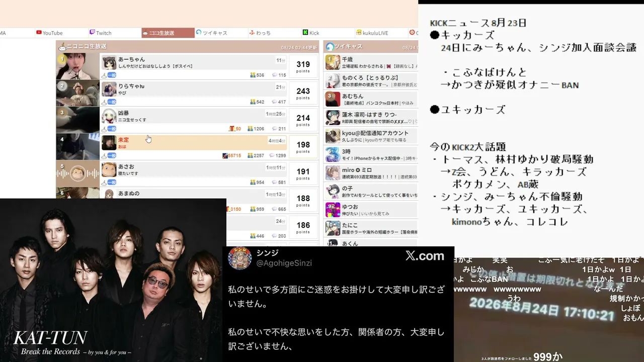The image size is (644, 362).
Task: Click the stream title ニコ生せっくす
Action: point(132,120)
